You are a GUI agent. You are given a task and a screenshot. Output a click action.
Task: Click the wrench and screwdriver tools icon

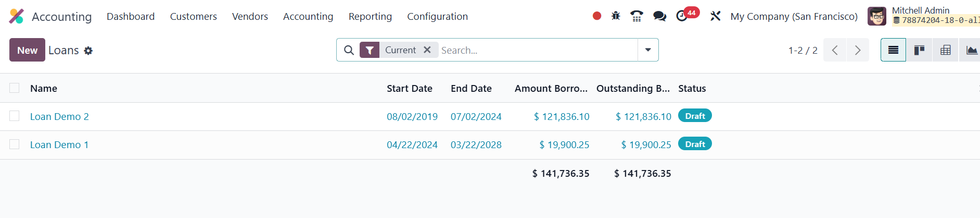(716, 16)
